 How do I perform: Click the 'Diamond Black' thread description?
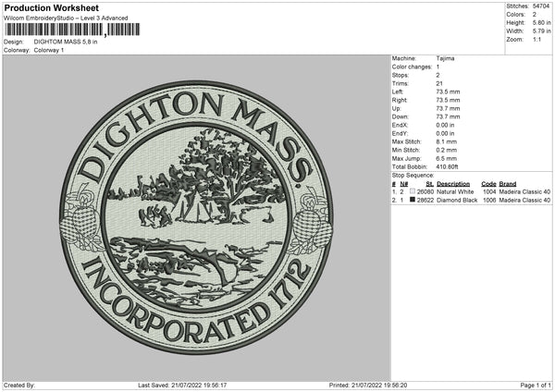(x=457, y=201)
